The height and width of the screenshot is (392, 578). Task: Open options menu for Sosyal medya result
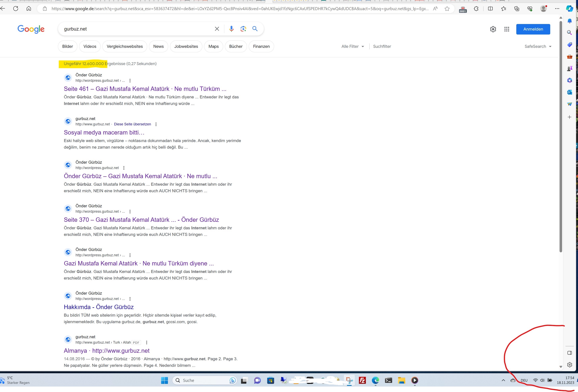point(156,124)
